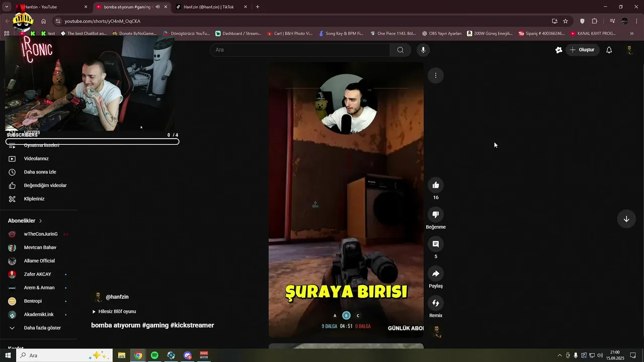Open the Remix option
The image size is (644, 362).
click(436, 303)
